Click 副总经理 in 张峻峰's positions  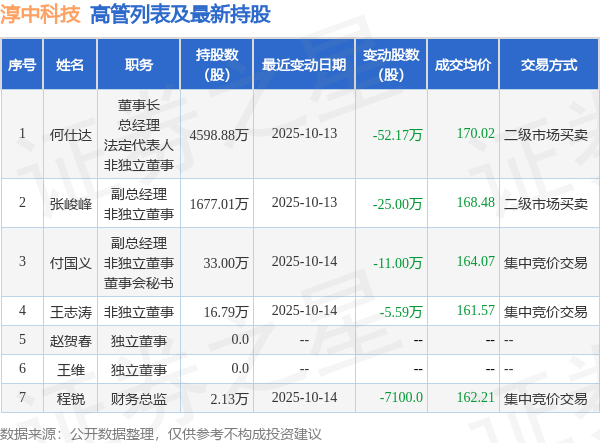pos(139,194)
